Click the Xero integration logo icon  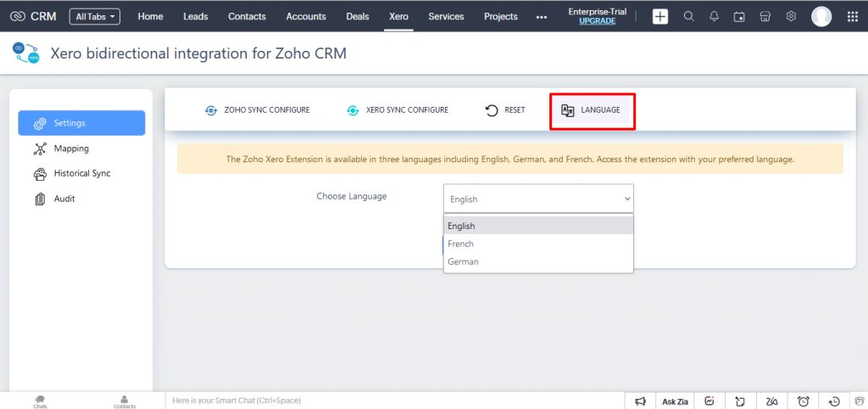coord(26,53)
